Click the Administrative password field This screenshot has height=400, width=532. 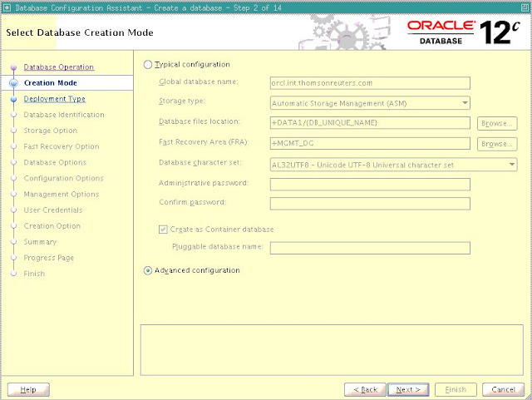(x=370, y=185)
